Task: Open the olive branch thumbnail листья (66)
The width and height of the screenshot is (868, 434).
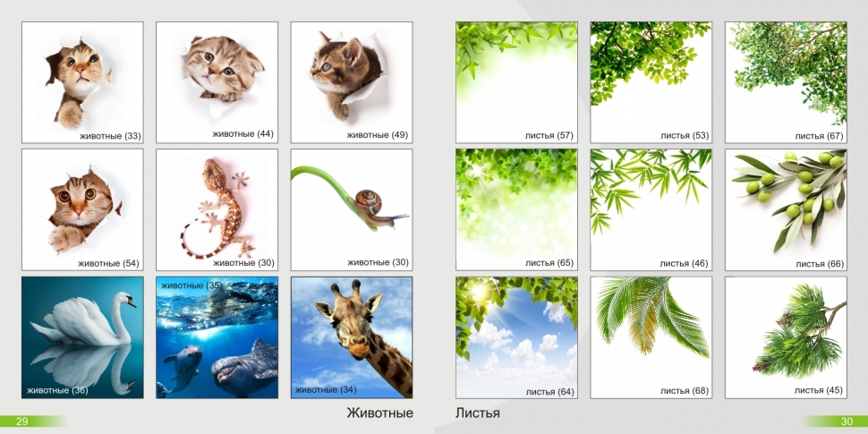Action: click(x=786, y=209)
